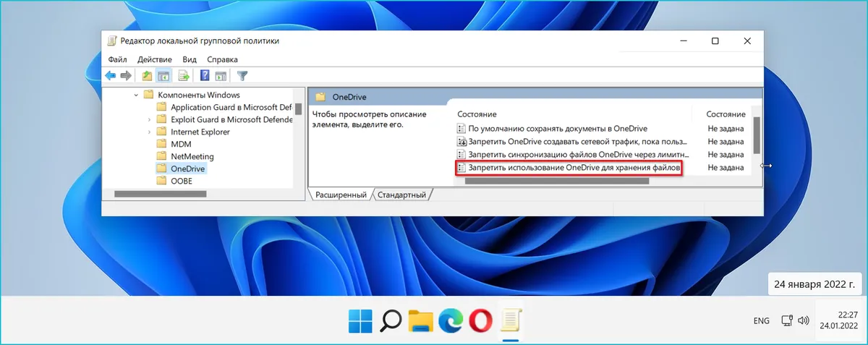868x345 pixels.
Task: Select the Расширенный tab
Action: tap(339, 195)
